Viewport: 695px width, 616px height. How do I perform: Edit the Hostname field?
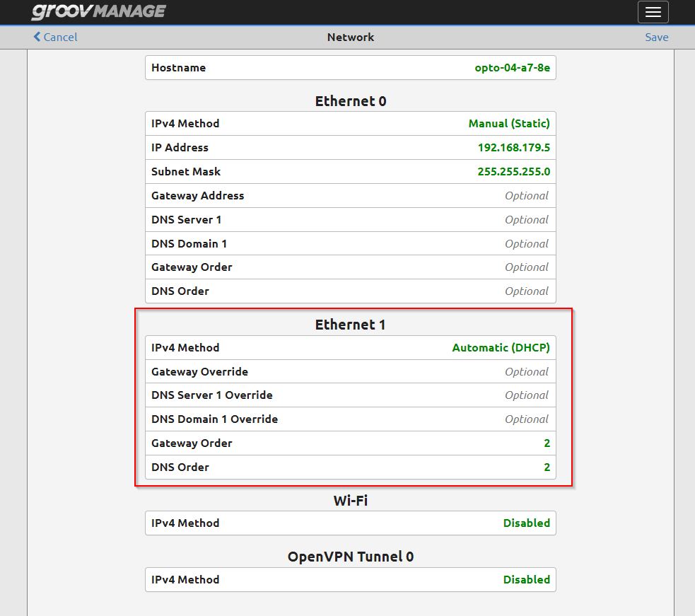[350, 68]
